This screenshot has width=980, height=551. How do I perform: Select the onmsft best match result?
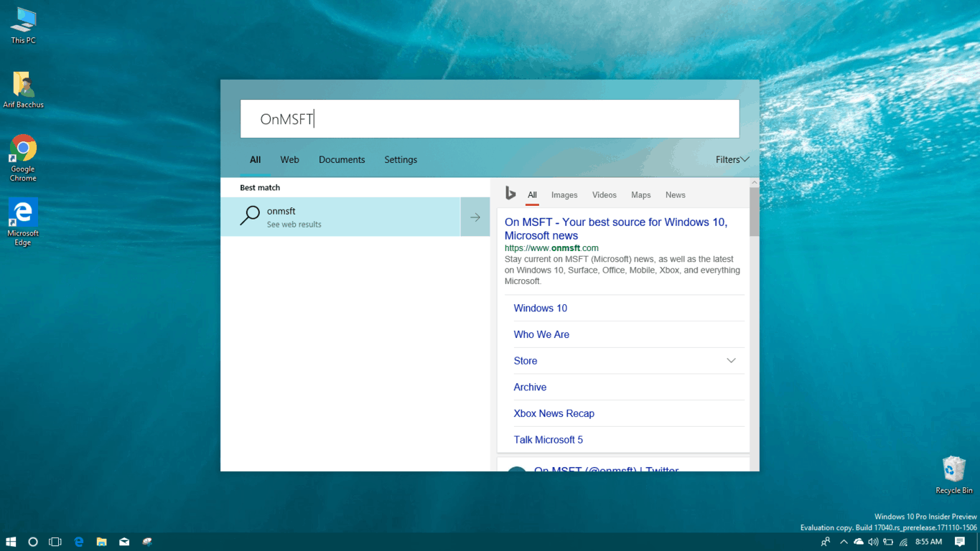click(x=340, y=217)
